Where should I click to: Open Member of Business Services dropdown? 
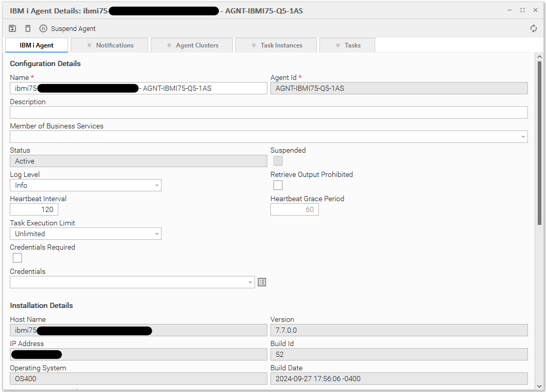[x=268, y=137]
